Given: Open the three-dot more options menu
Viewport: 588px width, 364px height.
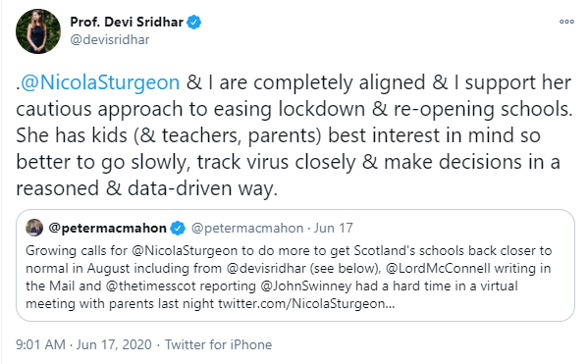Looking at the screenshot, I should coord(566,22).
